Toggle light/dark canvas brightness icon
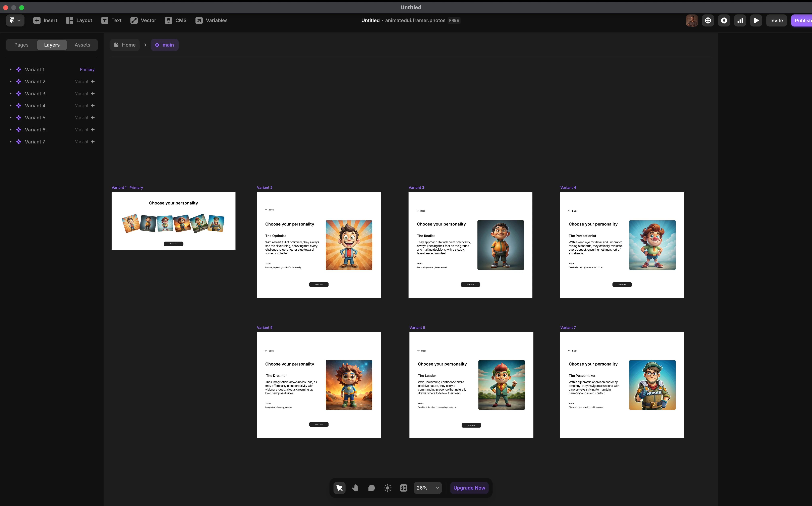This screenshot has width=812, height=506. [x=388, y=488]
